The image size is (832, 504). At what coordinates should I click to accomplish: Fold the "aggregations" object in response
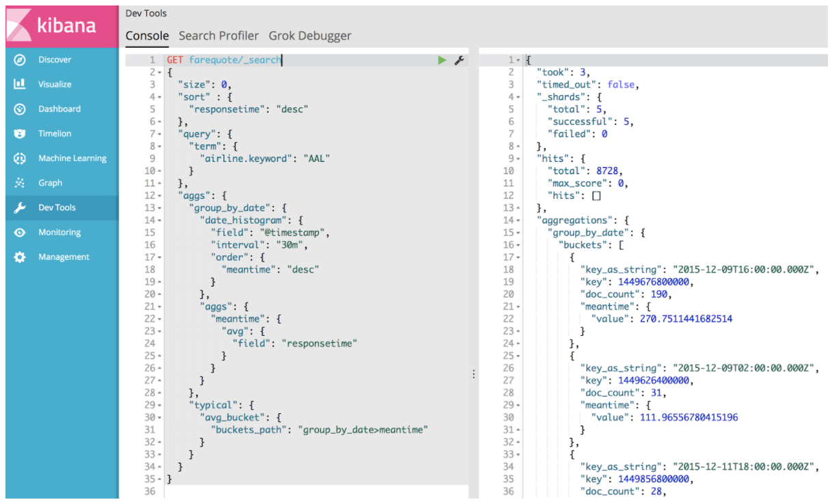click(520, 220)
